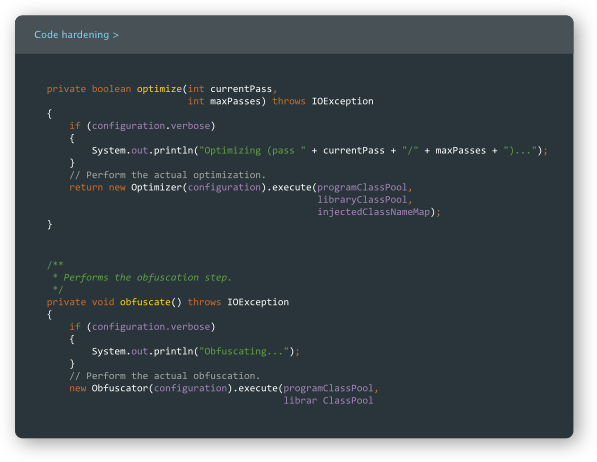Click "libraryClassPool," under the Optimizer call
Viewport: 597px width, 462px height.
365,200
